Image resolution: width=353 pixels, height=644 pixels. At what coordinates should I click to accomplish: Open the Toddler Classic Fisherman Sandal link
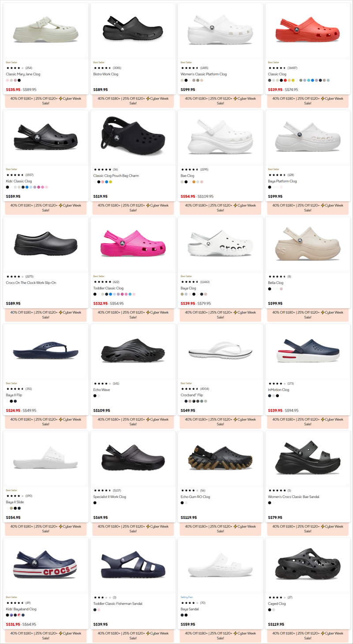pyautogui.click(x=117, y=604)
